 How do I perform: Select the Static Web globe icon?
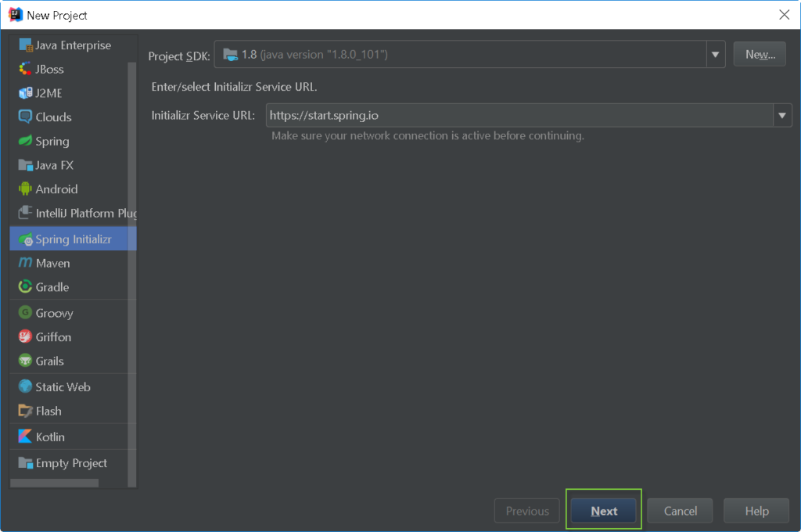25,386
